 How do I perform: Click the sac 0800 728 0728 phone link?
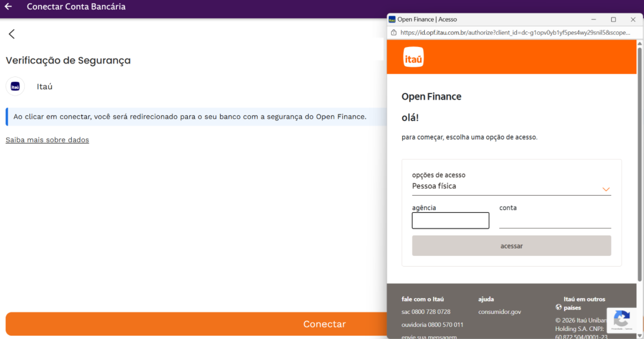(426, 312)
